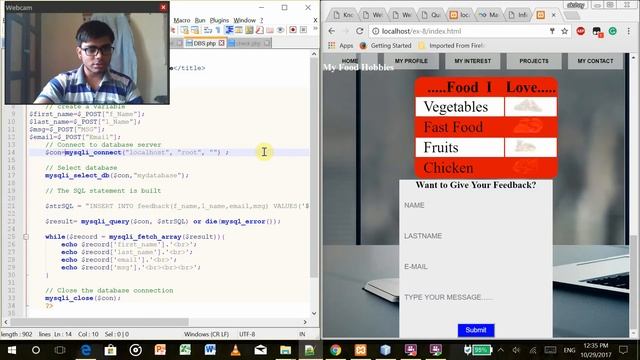Click the Fast Food row in food table
The image size is (640, 360).
[486, 127]
